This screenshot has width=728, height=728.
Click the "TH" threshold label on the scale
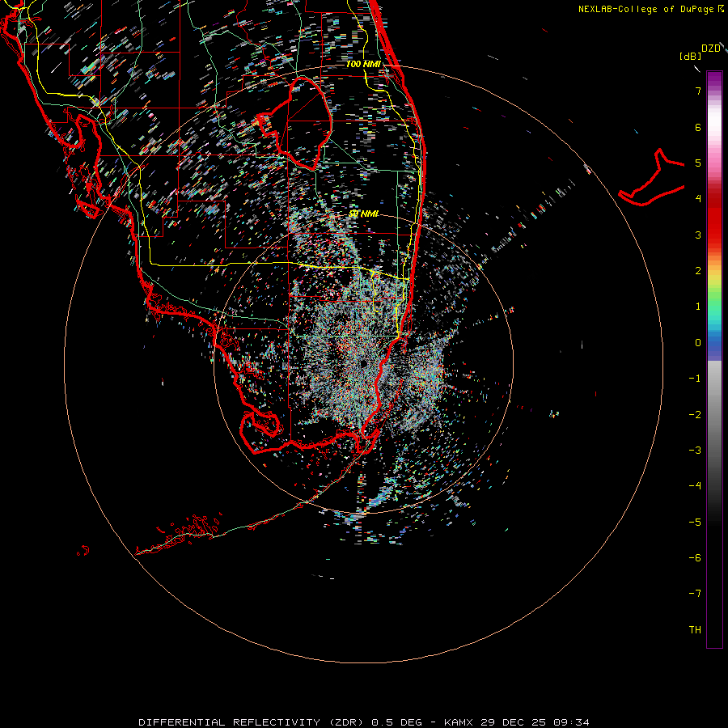coord(695,630)
